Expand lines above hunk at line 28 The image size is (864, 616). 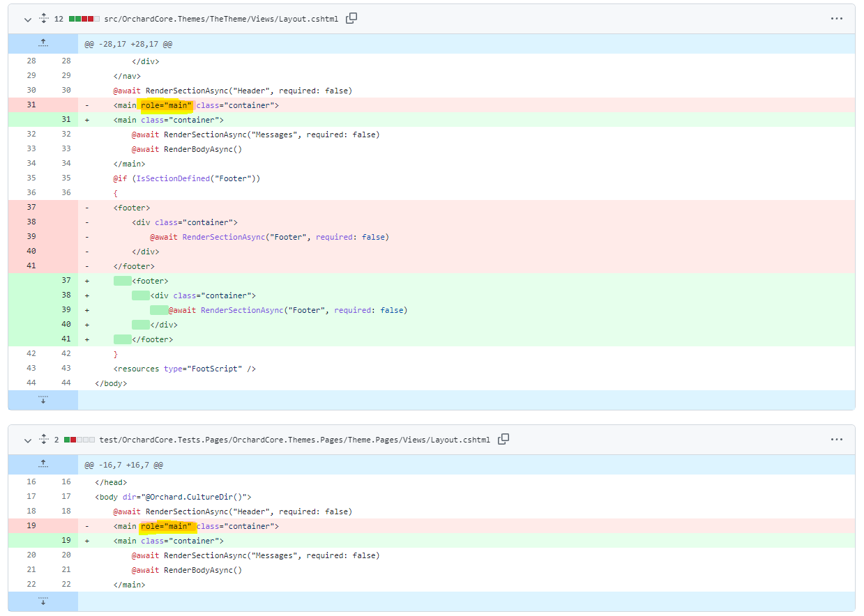point(43,43)
